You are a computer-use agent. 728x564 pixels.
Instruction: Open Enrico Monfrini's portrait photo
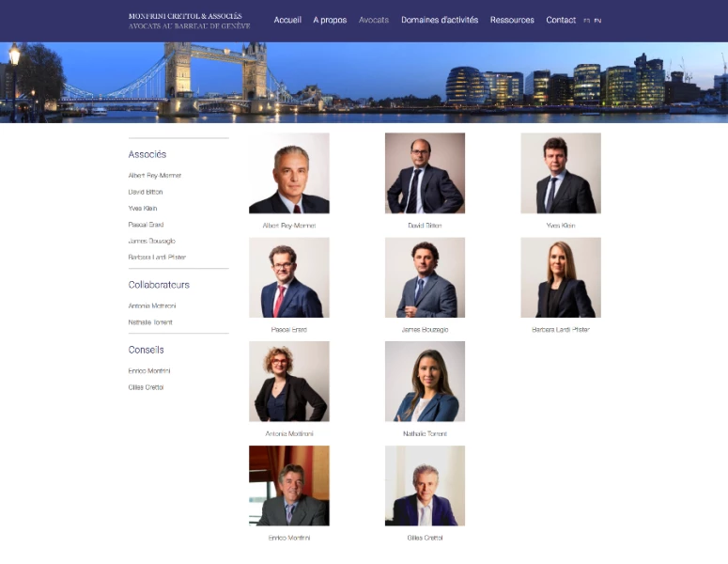point(288,485)
